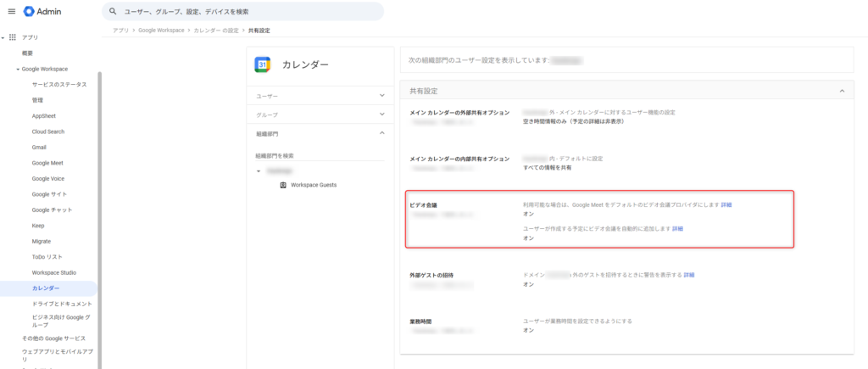Click the search magnifier icon
Viewport: 868px width, 369px height.
click(113, 11)
